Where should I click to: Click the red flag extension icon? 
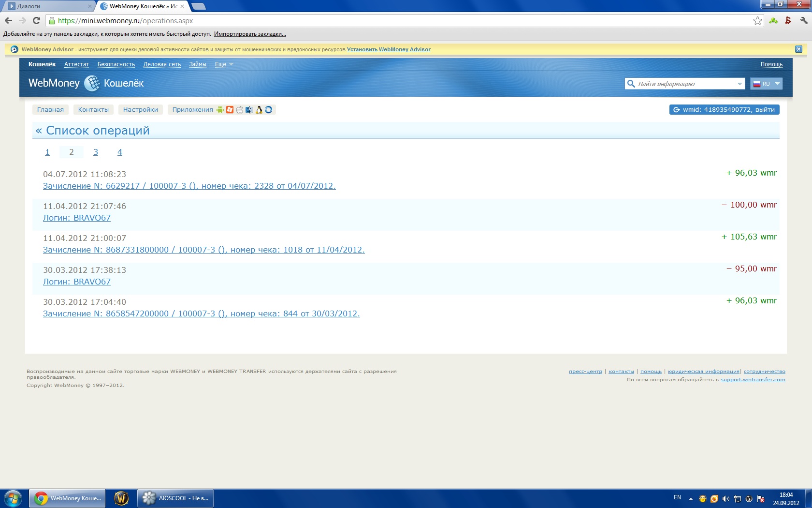(x=788, y=21)
